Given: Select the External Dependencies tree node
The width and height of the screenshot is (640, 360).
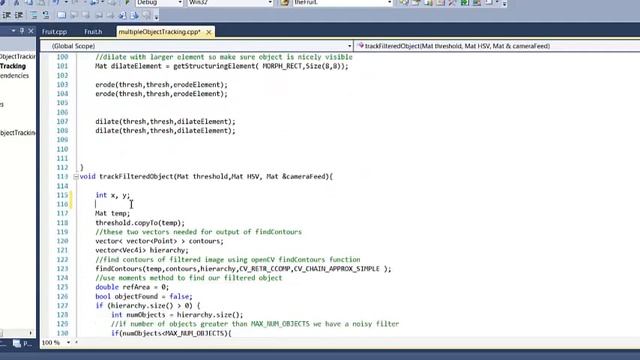Looking at the screenshot, I should click(x=14, y=76).
